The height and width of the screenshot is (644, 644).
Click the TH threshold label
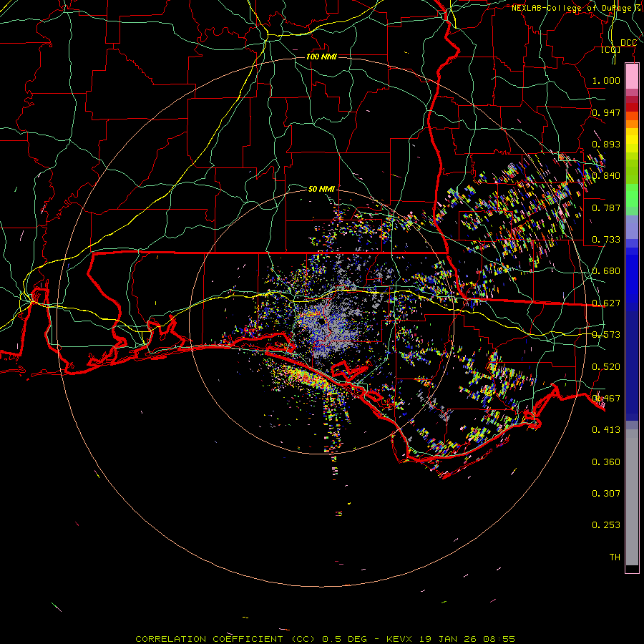pos(615,557)
